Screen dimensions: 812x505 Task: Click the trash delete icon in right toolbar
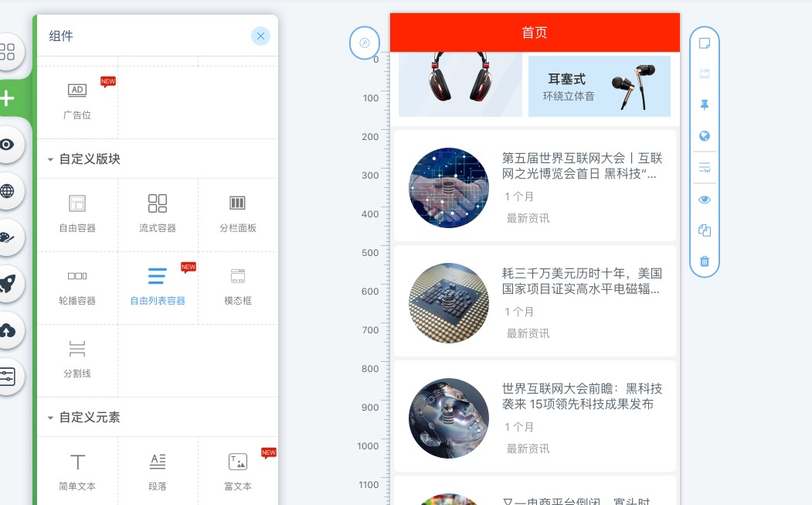click(705, 261)
